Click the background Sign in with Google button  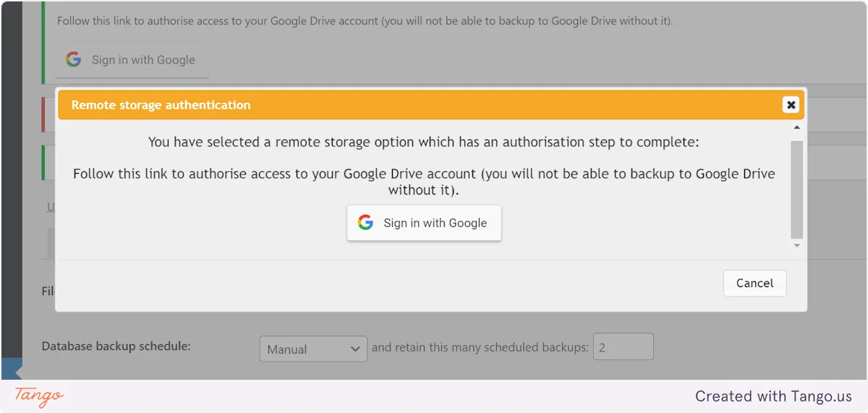(x=132, y=60)
